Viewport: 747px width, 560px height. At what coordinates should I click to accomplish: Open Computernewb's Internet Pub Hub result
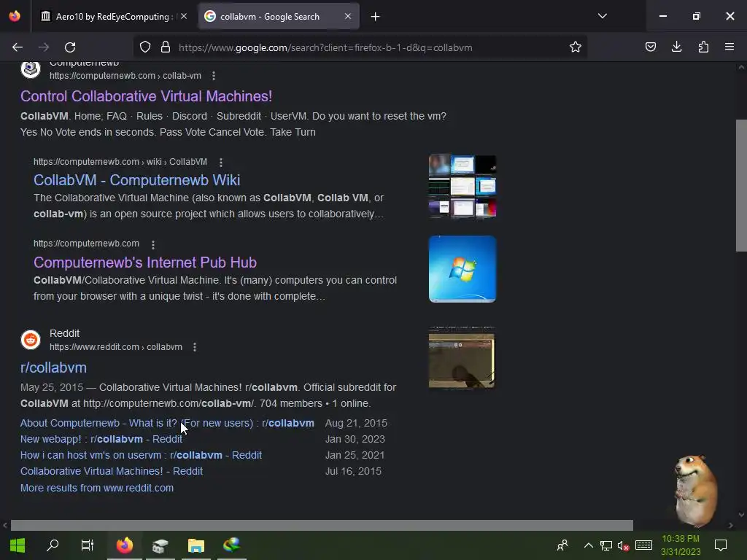point(145,262)
